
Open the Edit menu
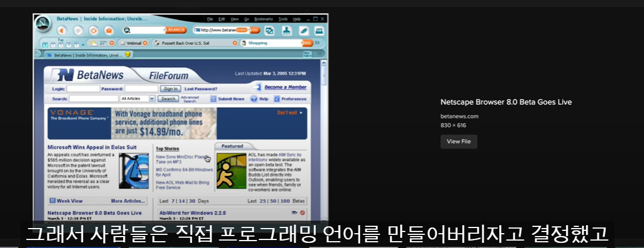222,19
